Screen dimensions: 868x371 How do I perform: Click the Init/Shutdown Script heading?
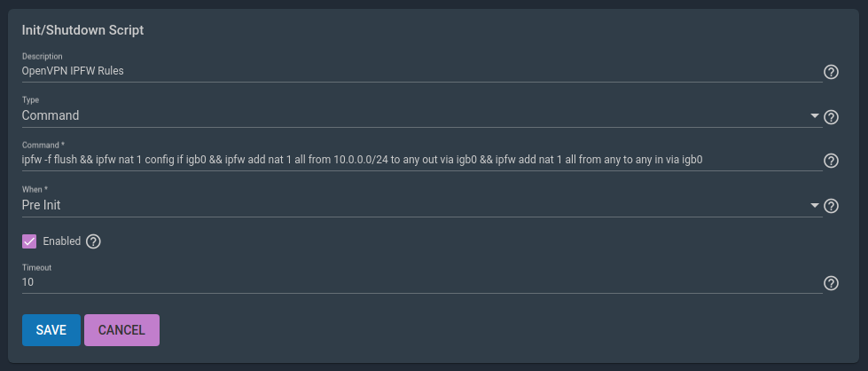point(82,30)
